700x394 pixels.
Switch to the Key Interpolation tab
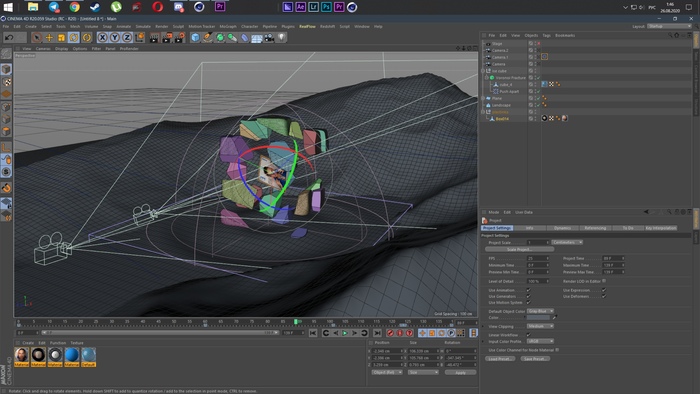pos(661,228)
